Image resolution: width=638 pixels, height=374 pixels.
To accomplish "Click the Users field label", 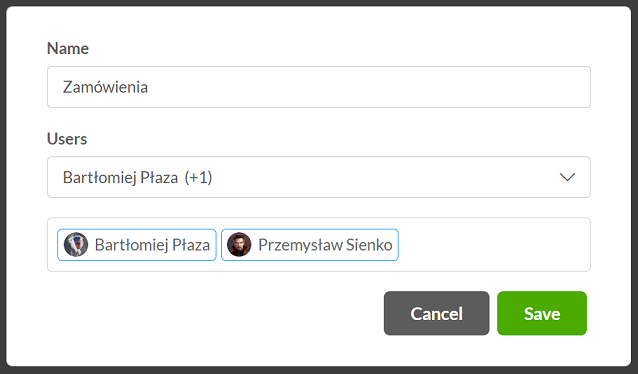I will [x=67, y=139].
